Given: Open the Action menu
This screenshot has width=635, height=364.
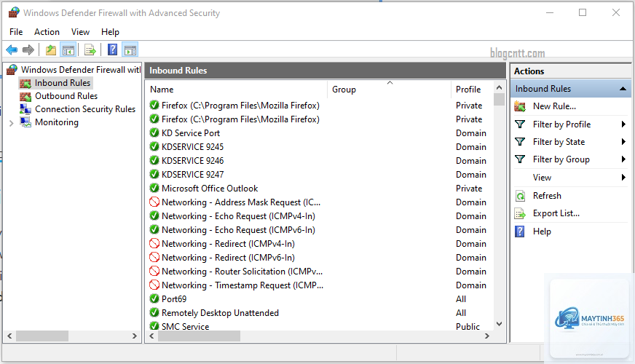Looking at the screenshot, I should pos(47,32).
